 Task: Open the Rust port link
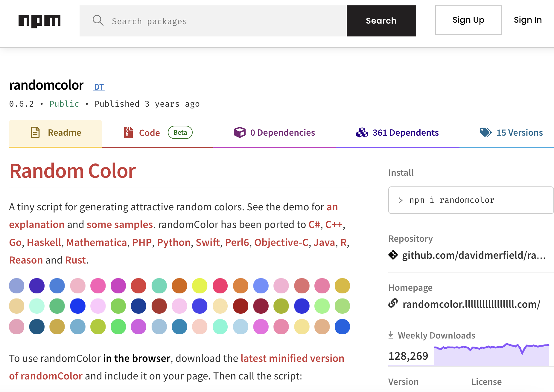76,260
